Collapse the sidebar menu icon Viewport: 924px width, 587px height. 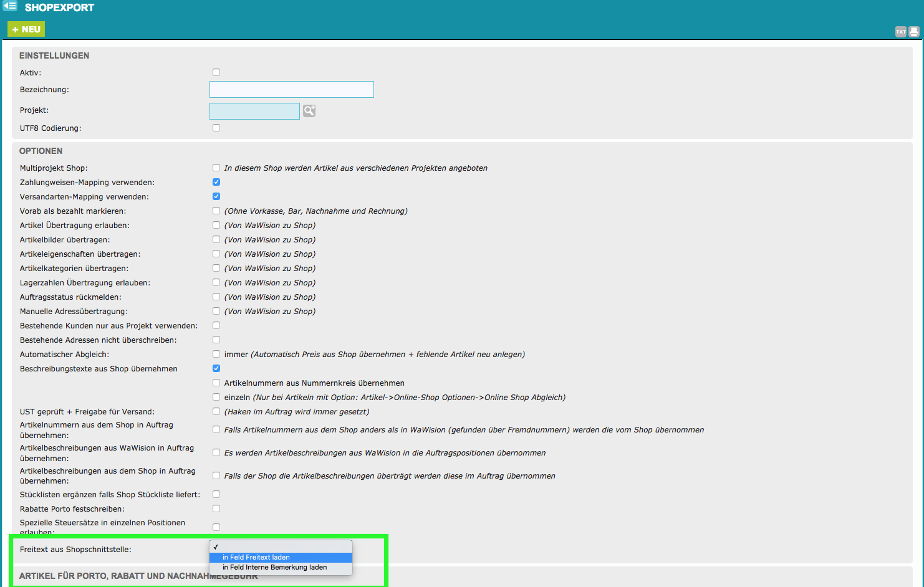point(10,6)
